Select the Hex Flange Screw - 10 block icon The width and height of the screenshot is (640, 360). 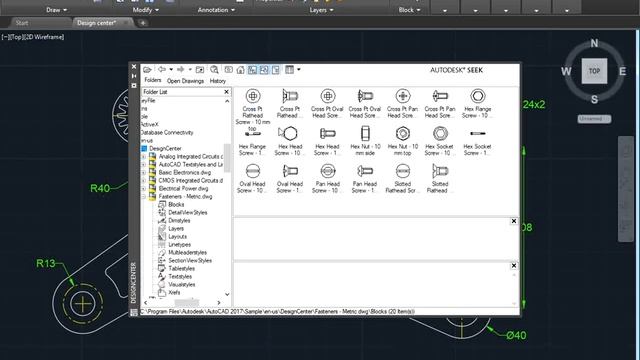click(478, 96)
